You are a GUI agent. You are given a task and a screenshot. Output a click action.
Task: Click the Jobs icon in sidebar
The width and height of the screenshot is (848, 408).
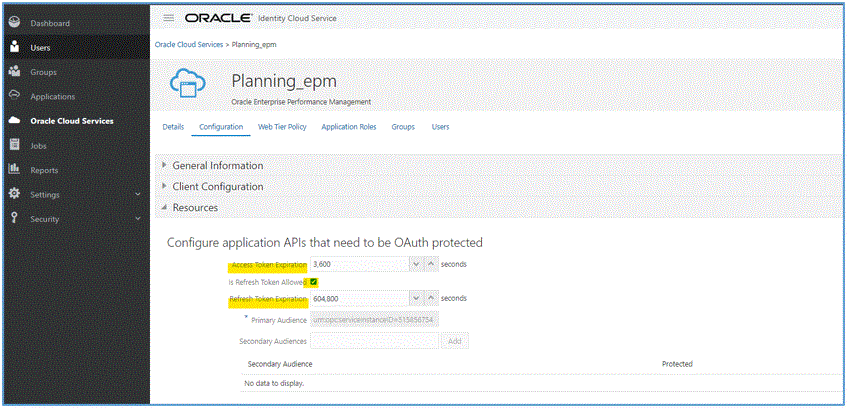pos(14,145)
